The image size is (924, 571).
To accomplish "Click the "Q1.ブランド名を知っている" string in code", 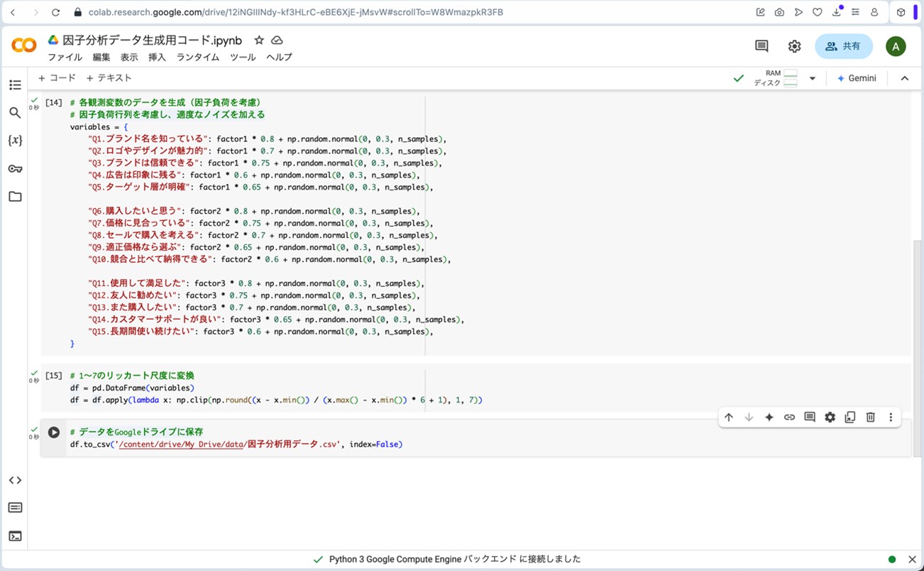I will tap(149, 139).
